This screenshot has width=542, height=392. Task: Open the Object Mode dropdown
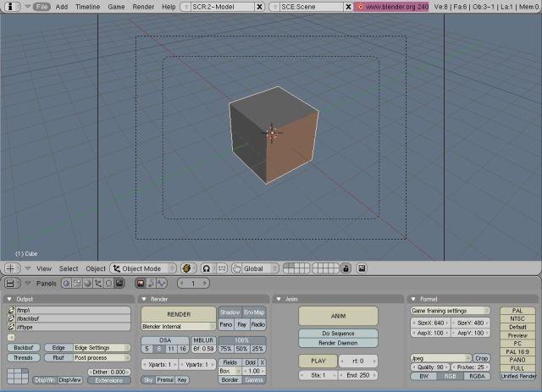143,268
